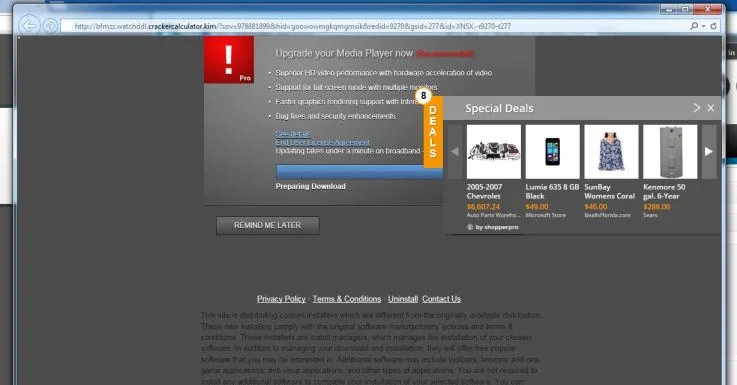Expand the address bar dropdown arrow
Viewport: 737px width, 385px height.
[x=704, y=26]
